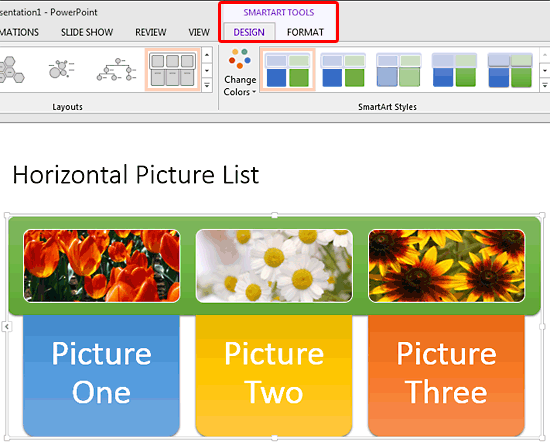Viewport: 550px width, 445px height.
Task: Click the bottom center SmartArt sizing handle
Action: [275, 438]
